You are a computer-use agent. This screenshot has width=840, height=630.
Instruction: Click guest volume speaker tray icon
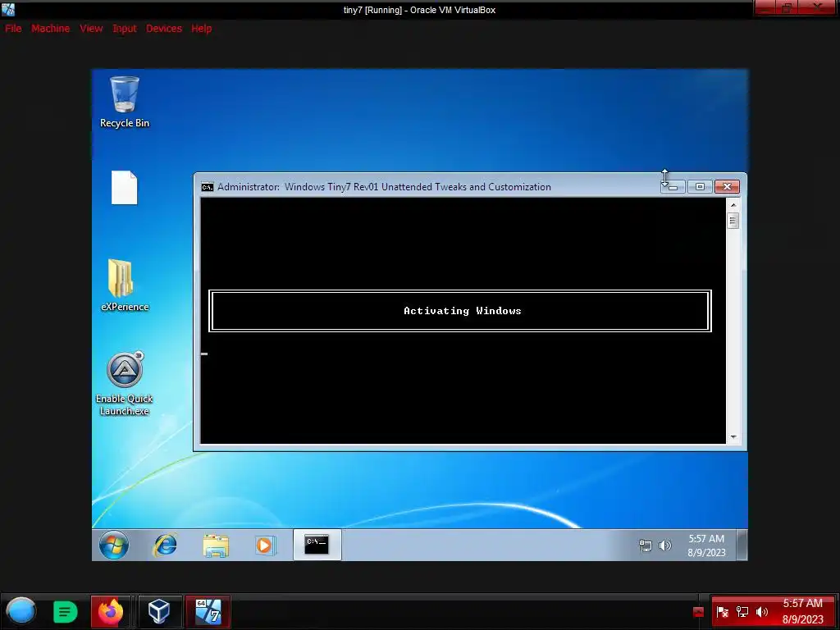tap(664, 546)
